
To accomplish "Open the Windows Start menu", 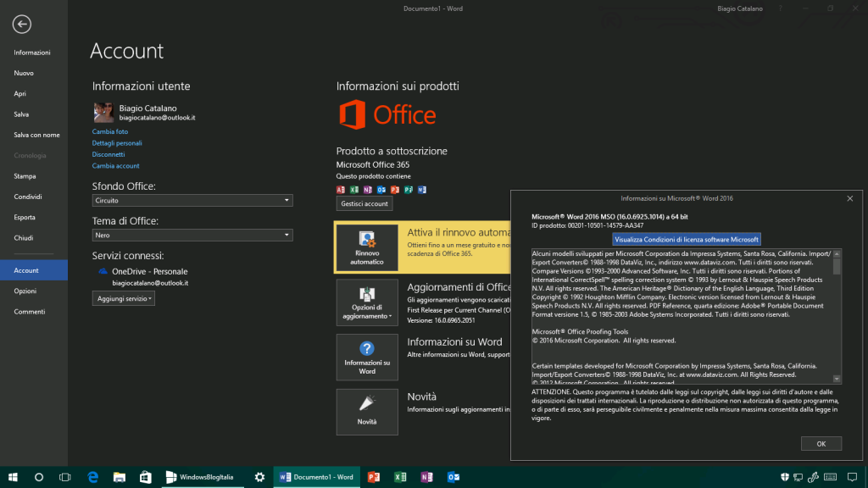I will [13, 477].
